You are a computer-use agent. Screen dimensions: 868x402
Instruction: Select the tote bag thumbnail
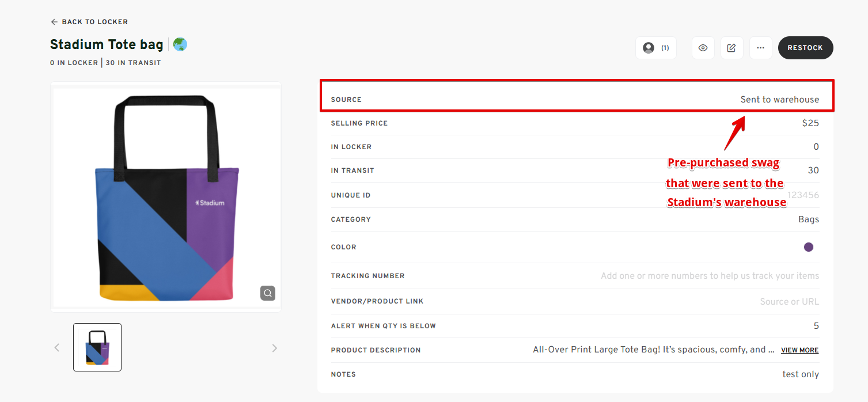[x=97, y=347]
